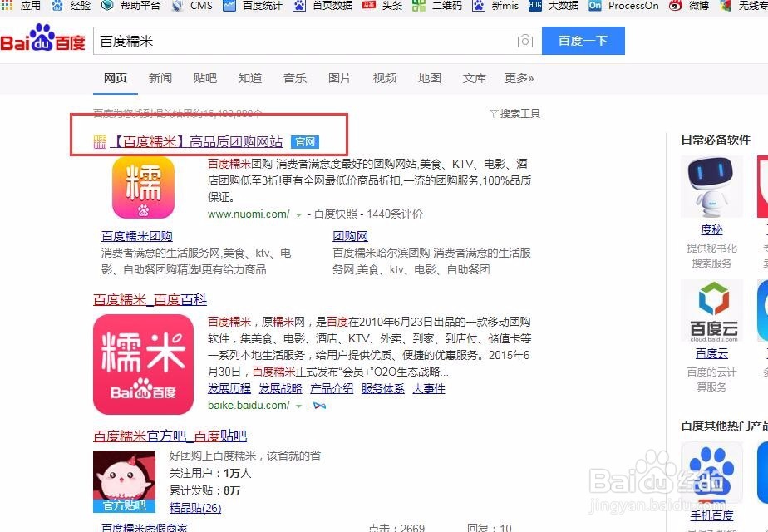
Task: Open the 产品介绍 link
Action: click(332, 388)
